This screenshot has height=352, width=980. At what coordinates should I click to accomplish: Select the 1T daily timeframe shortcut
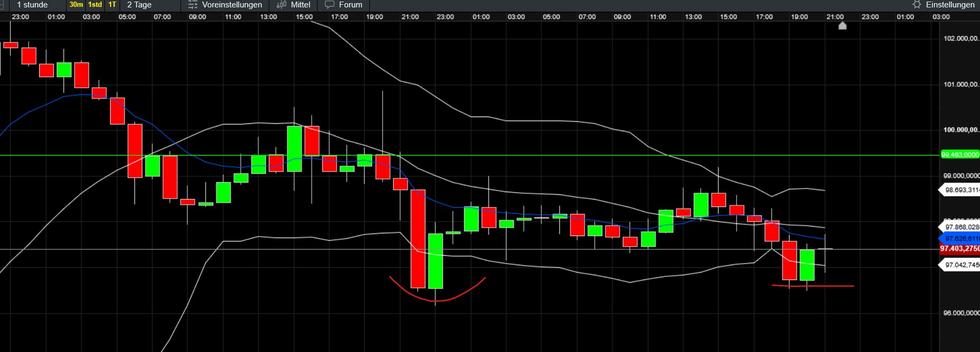tap(112, 5)
